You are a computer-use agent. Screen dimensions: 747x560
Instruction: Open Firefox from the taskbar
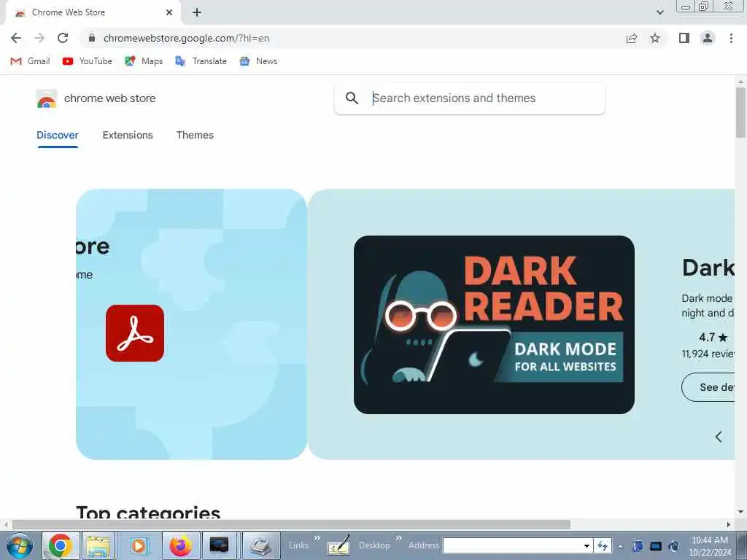tap(181, 545)
